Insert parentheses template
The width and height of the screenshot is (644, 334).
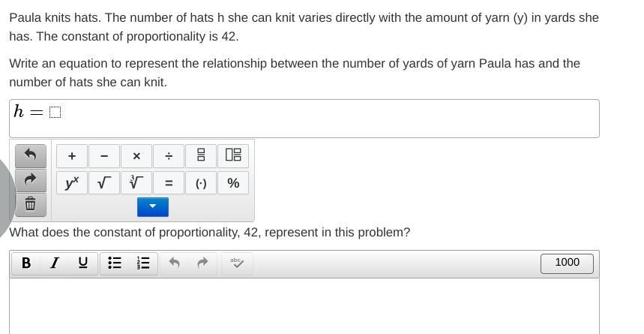coord(201,183)
